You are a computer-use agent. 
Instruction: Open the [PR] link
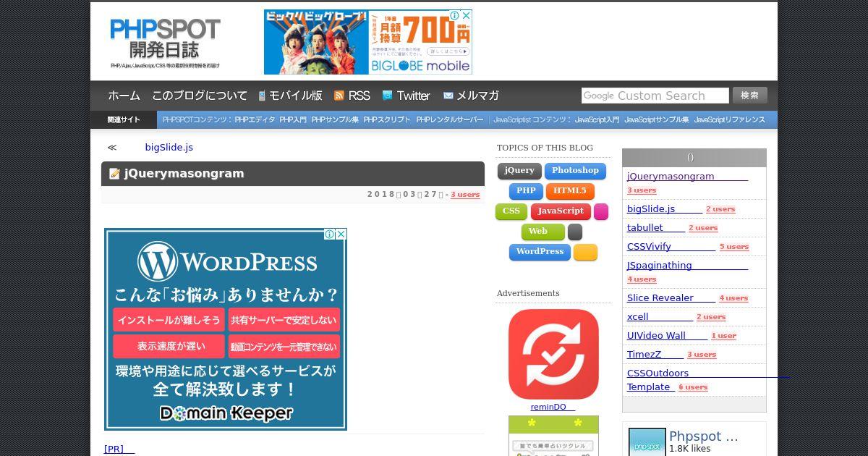(x=119, y=449)
